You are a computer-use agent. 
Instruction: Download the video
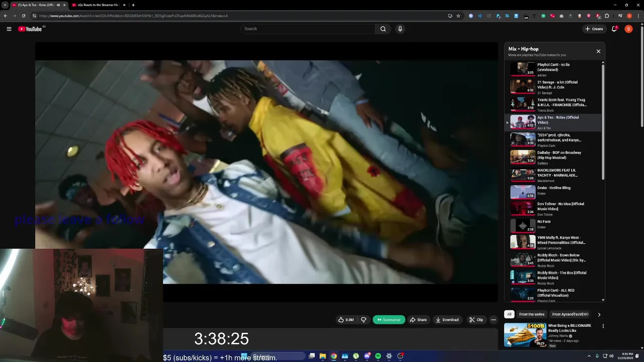(x=447, y=320)
